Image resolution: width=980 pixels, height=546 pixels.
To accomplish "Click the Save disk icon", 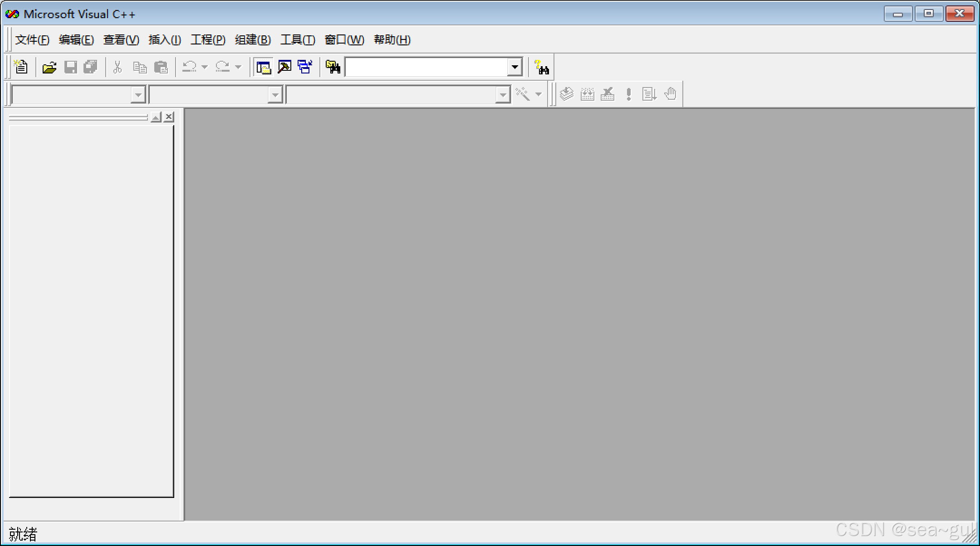I will [x=70, y=67].
